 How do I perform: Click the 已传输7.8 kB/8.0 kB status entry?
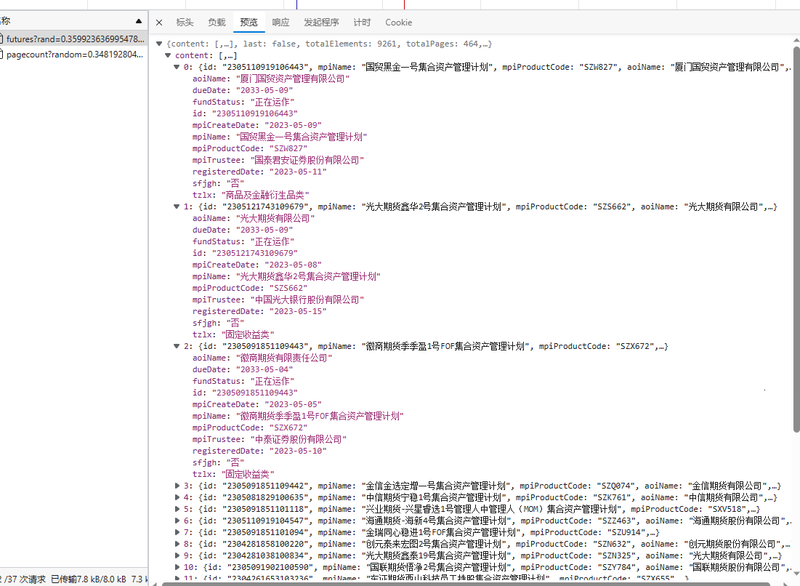coord(89,579)
